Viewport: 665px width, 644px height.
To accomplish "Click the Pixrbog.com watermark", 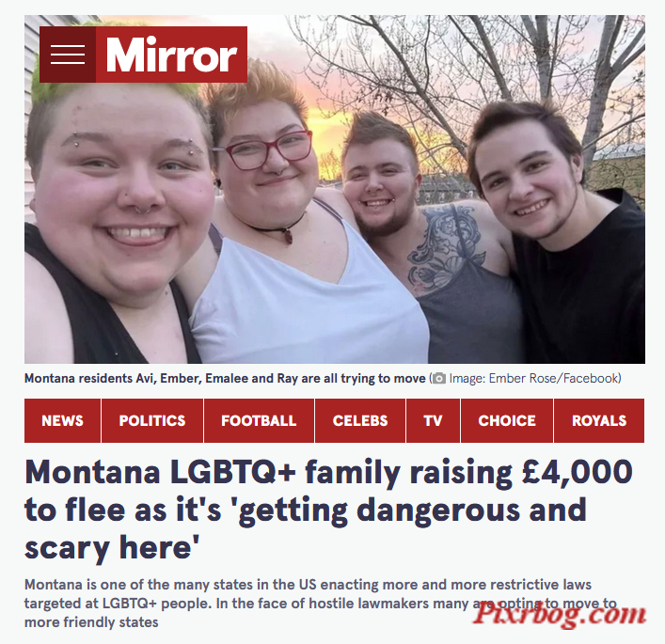I will click(559, 614).
